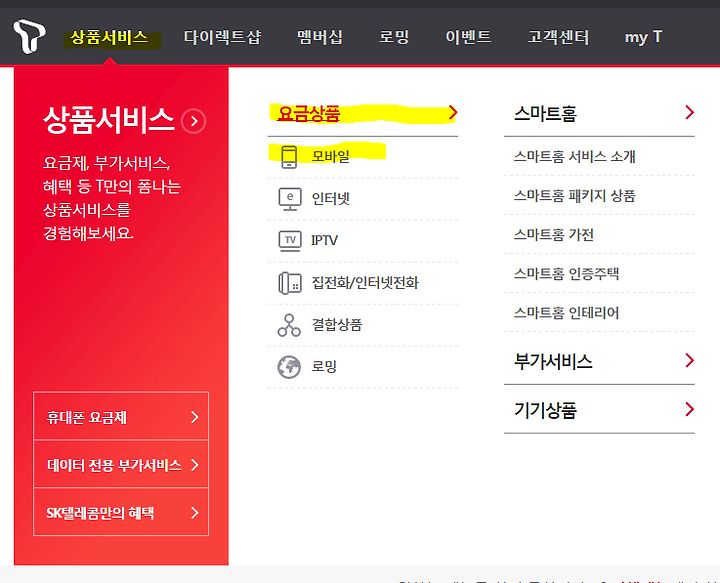The height and width of the screenshot is (583, 720).
Task: Click the red chevron next to 스마트홈
Action: [689, 112]
